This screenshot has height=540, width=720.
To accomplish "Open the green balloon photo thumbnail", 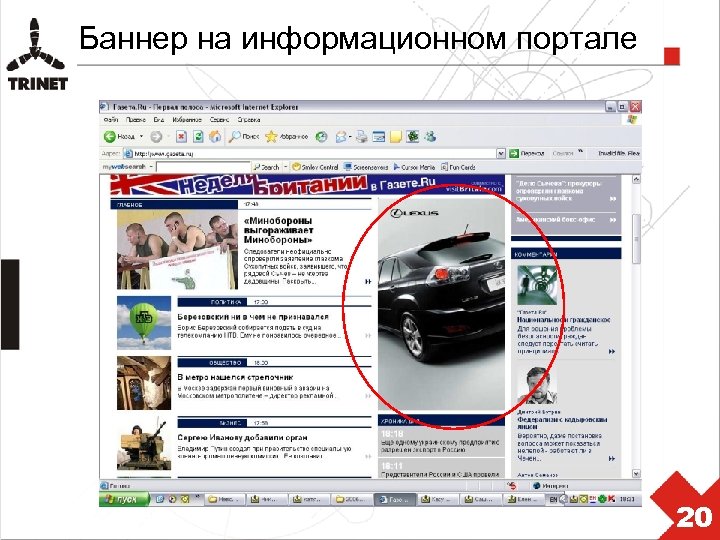I will pos(144,322).
